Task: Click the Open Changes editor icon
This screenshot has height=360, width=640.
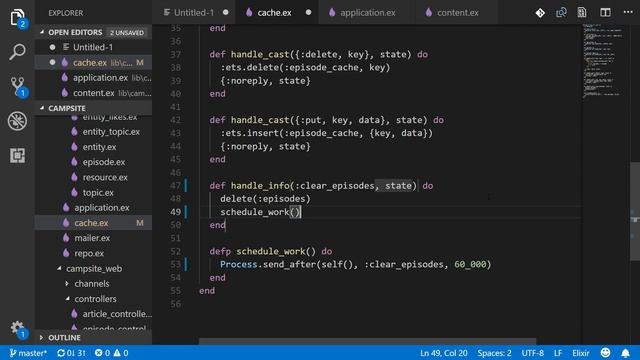Action: coord(561,13)
